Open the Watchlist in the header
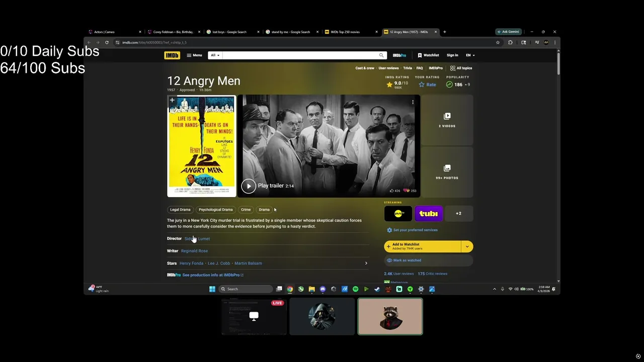644x362 pixels. 428,55
